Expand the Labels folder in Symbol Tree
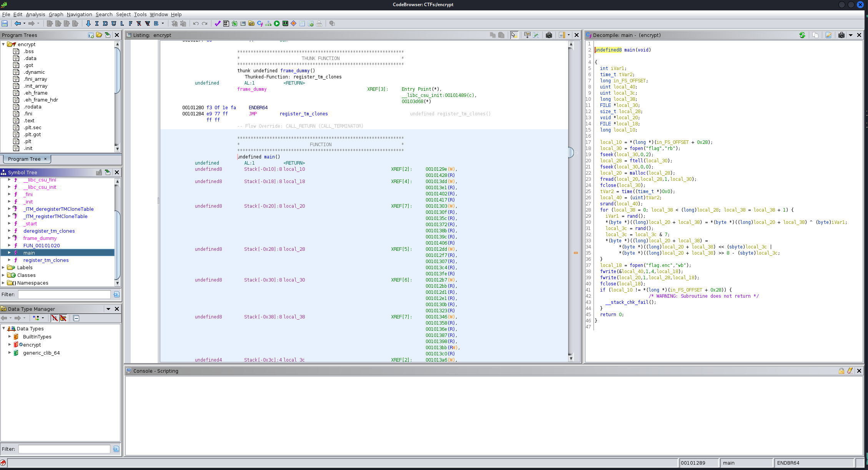This screenshot has width=868, height=470. tap(3, 267)
